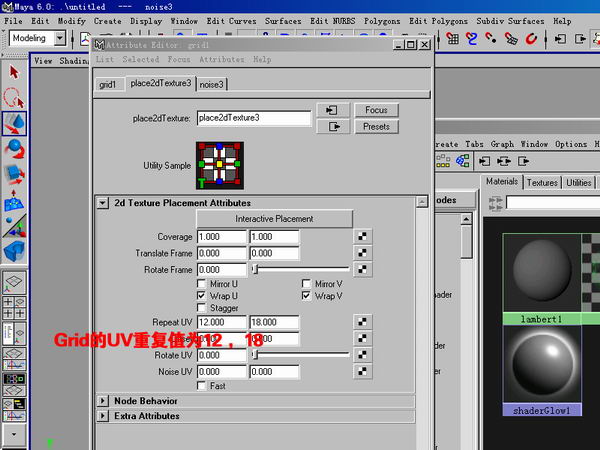600x450 pixels.
Task: Click main toolbar output connections icon
Action: pyautogui.click(x=580, y=39)
